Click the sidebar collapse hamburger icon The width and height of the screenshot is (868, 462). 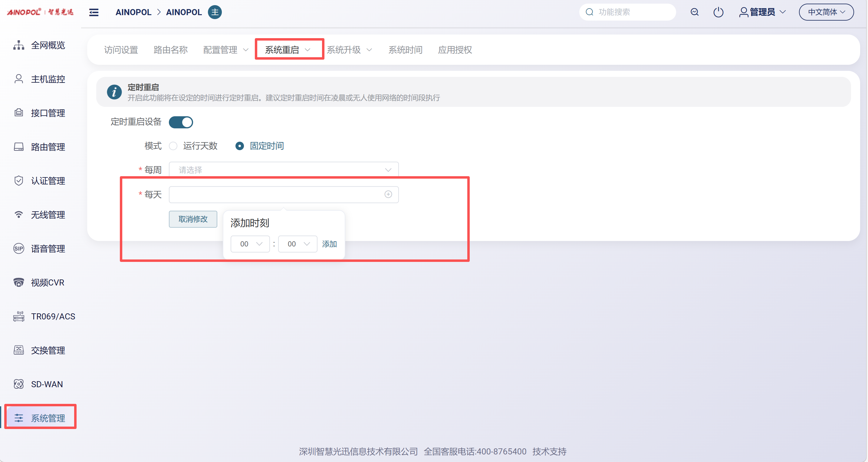pyautogui.click(x=94, y=12)
